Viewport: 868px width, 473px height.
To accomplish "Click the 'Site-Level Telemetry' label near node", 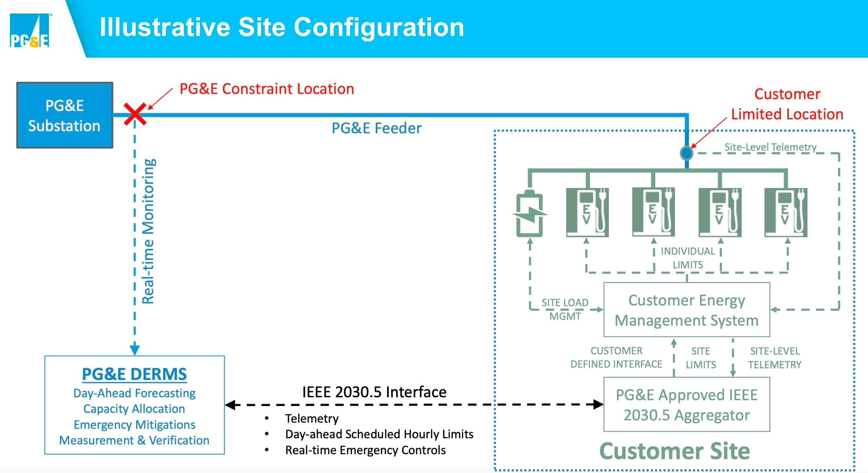I will click(770, 147).
